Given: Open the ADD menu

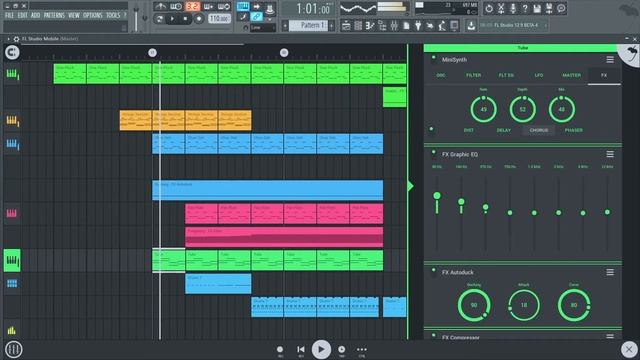Looking at the screenshot, I should pyautogui.click(x=36, y=16).
